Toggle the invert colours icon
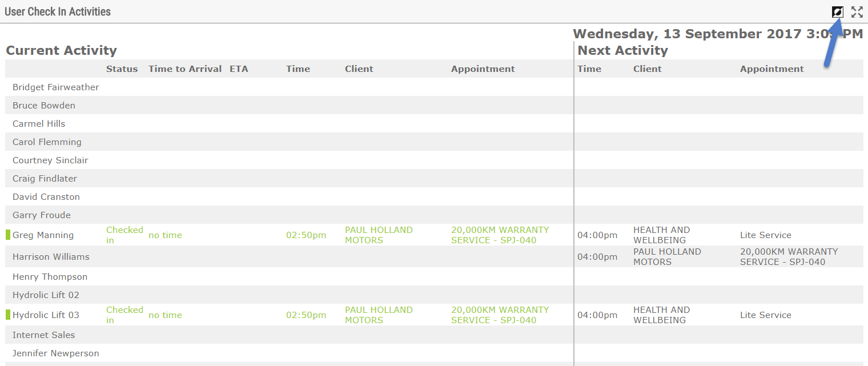The height and width of the screenshot is (366, 868). pyautogui.click(x=837, y=12)
